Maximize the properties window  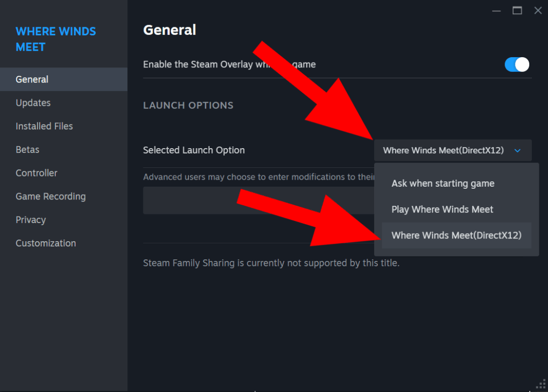coord(516,10)
